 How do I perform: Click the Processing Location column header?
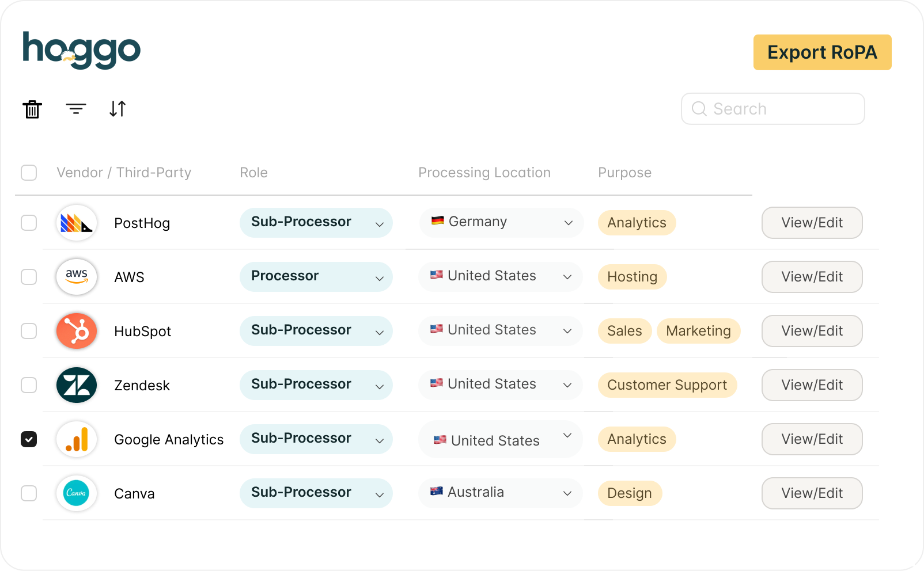(x=484, y=173)
